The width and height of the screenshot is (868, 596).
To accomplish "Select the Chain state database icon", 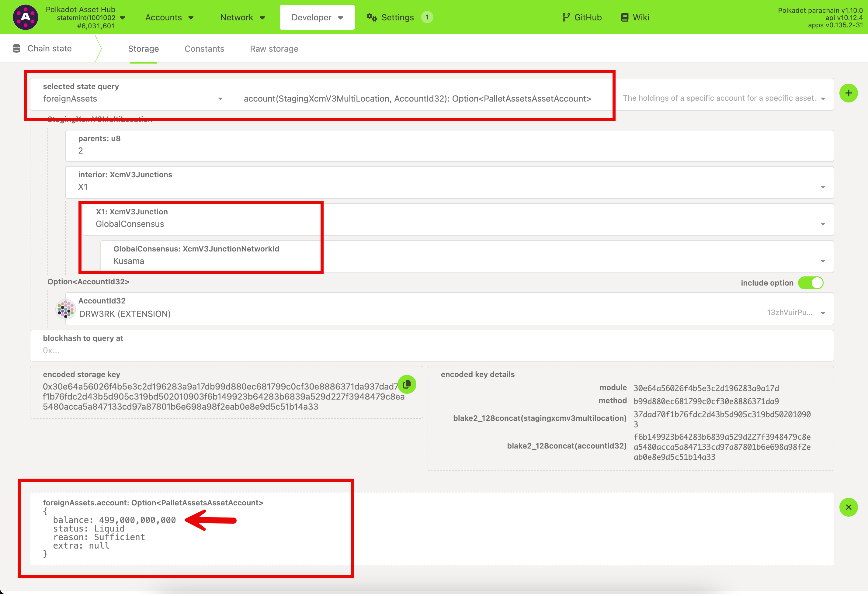I will pos(16,48).
